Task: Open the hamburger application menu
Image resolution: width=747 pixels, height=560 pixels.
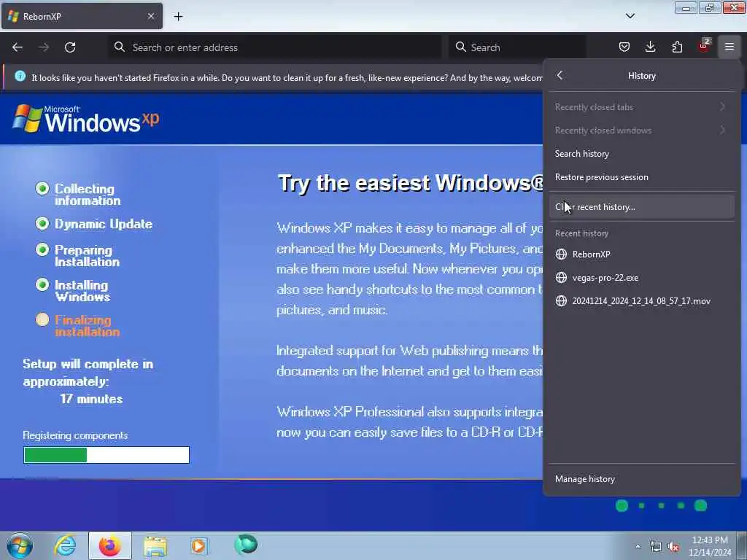Action: [x=729, y=47]
